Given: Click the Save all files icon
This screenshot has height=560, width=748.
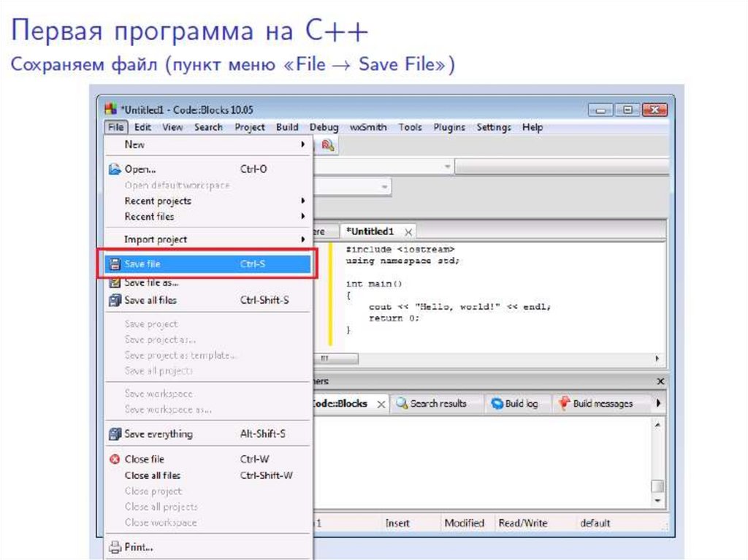Looking at the screenshot, I should [115, 300].
